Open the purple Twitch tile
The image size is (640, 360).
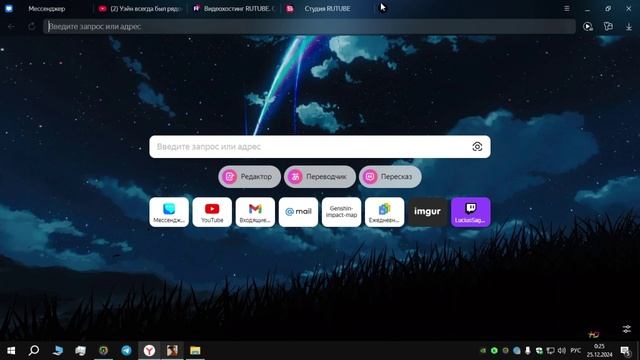[x=471, y=212]
